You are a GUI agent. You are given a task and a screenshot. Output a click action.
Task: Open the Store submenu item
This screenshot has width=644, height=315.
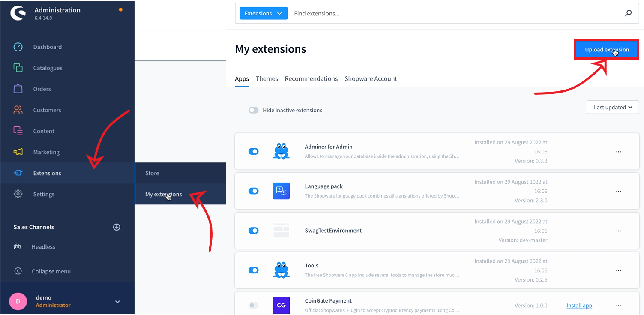tap(180, 173)
